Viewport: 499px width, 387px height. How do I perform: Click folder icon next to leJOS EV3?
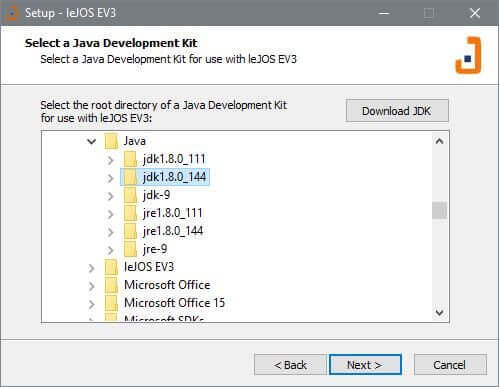(111, 267)
